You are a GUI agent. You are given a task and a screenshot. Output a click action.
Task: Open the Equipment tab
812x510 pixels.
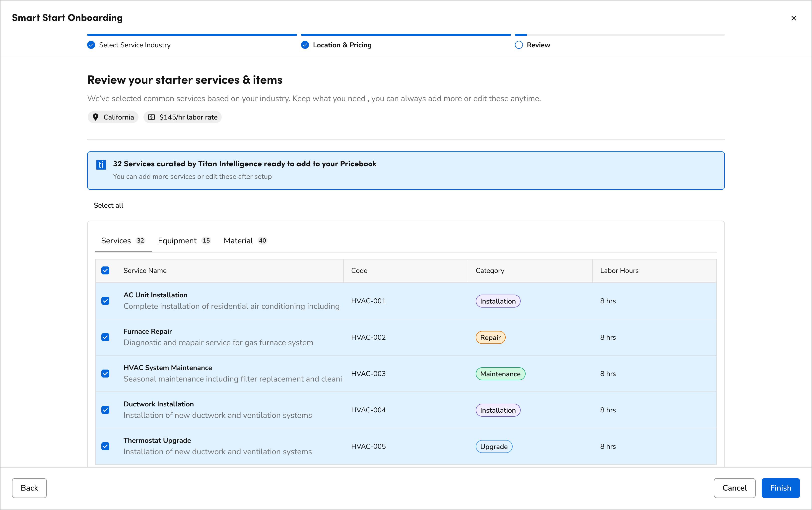[x=185, y=241]
